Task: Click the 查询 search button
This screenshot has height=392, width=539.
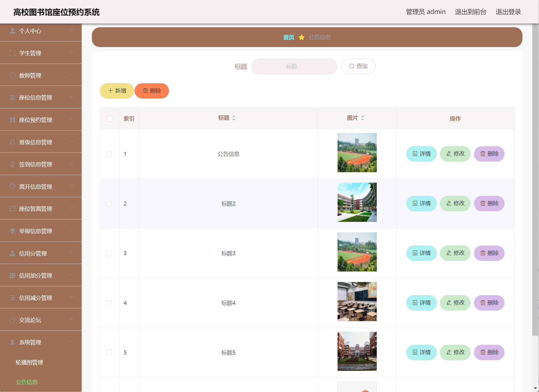Action: coord(358,66)
